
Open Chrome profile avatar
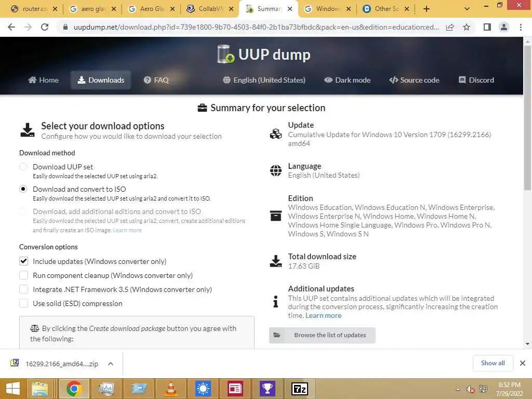(x=504, y=27)
